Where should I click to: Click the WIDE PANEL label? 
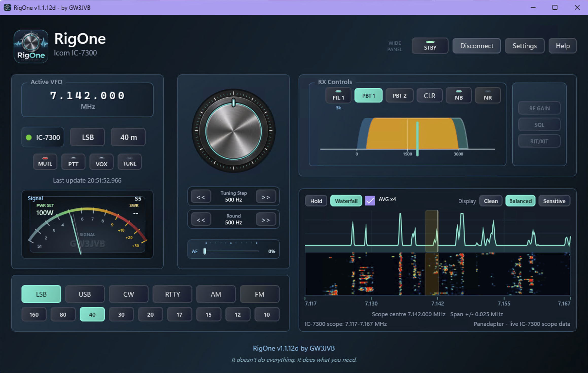pos(395,46)
